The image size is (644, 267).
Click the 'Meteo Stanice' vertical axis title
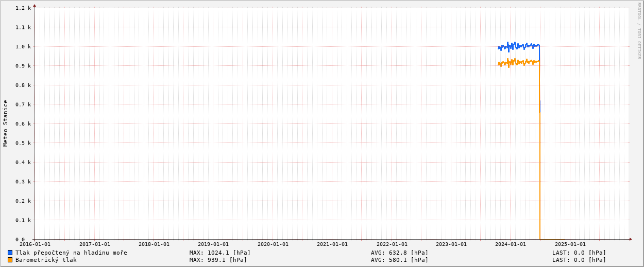(x=6, y=123)
